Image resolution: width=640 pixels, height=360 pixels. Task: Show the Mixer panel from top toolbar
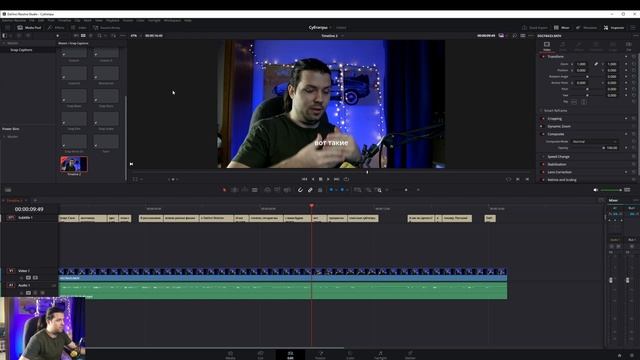(562, 28)
